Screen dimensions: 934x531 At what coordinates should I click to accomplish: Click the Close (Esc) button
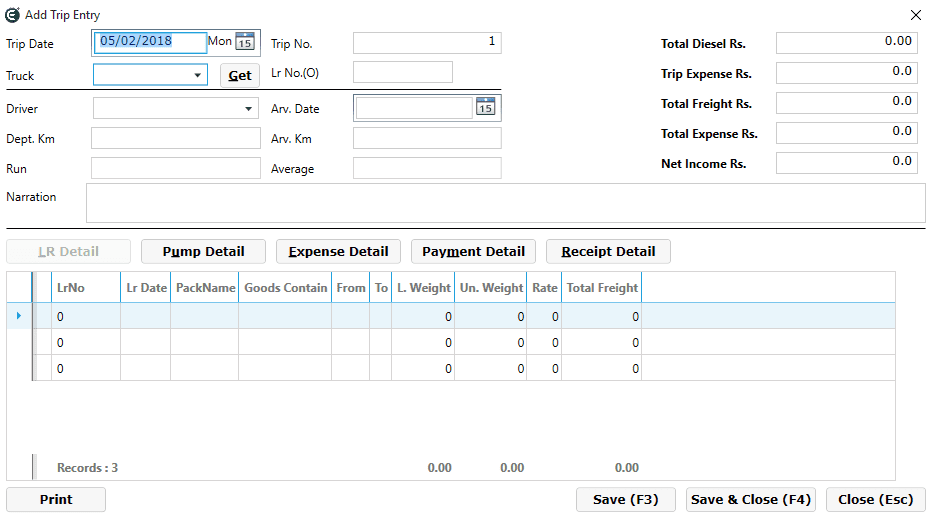[x=875, y=500]
